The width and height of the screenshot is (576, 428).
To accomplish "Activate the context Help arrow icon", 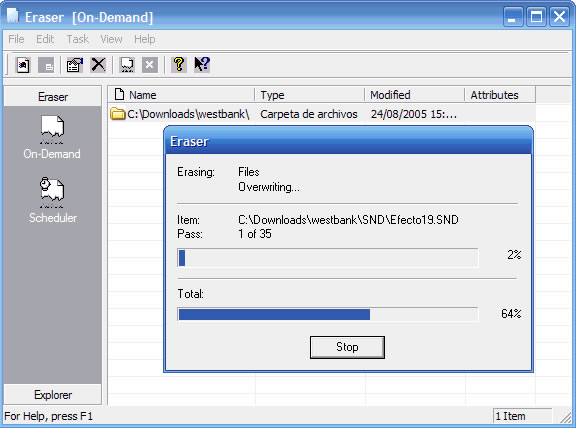I will [x=202, y=65].
